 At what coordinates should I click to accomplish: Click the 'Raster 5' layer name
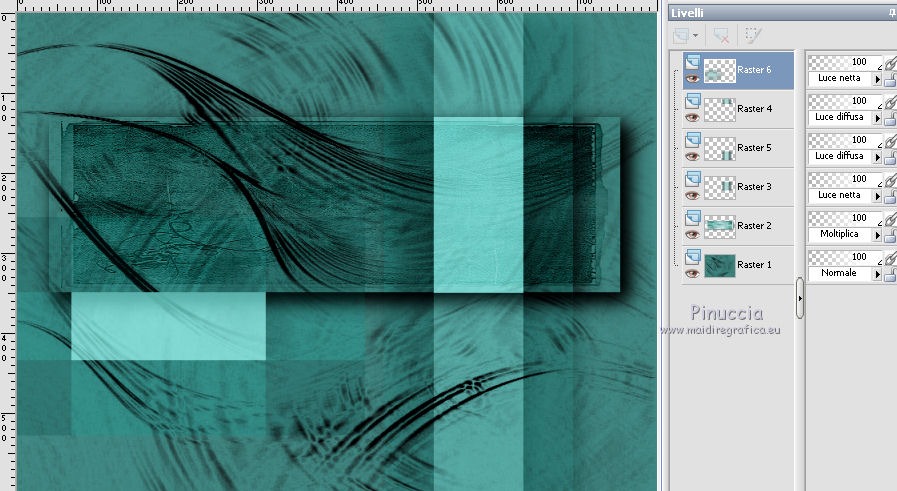(x=754, y=148)
